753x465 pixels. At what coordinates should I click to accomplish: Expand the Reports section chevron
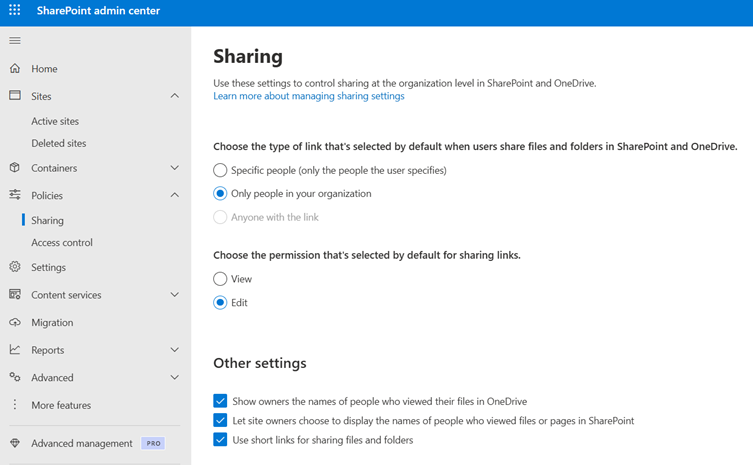click(175, 350)
